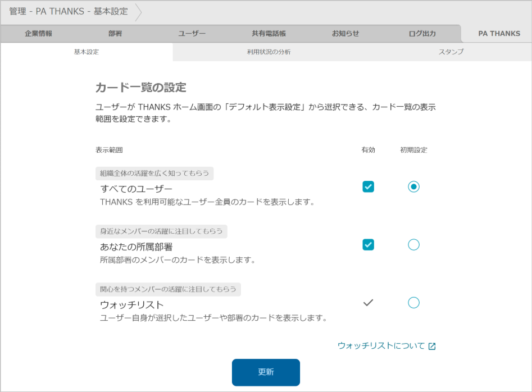Click the description starting ユーザー自身が選択した
The image size is (532, 392).
[213, 318]
